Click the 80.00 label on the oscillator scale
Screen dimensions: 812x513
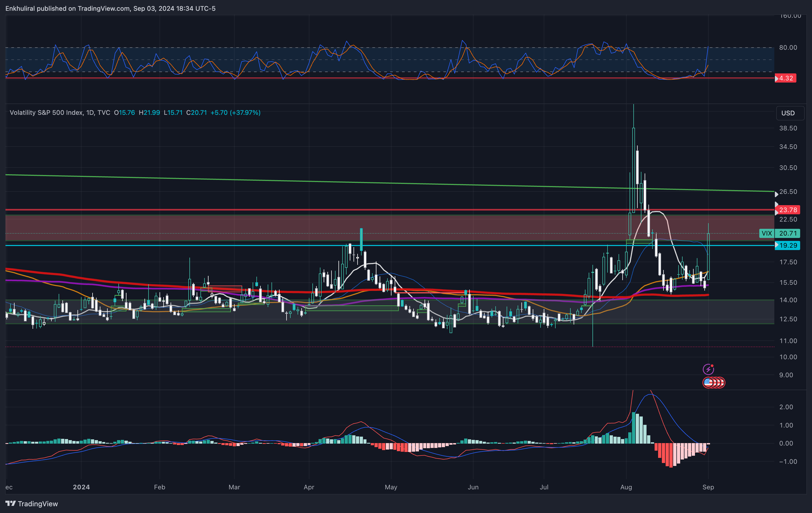pyautogui.click(x=788, y=48)
